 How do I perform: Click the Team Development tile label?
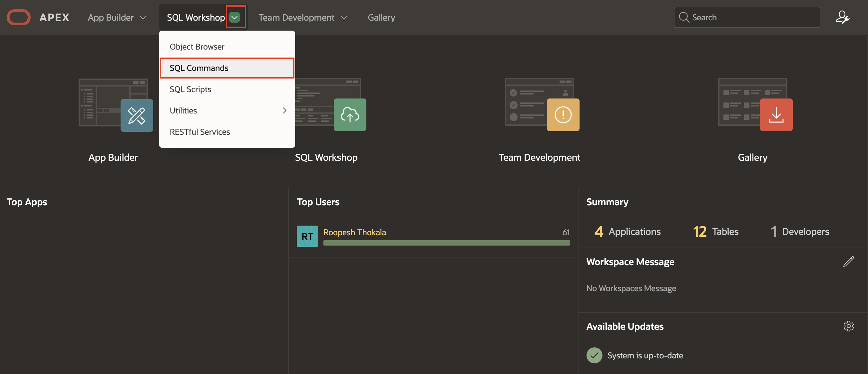coord(539,157)
